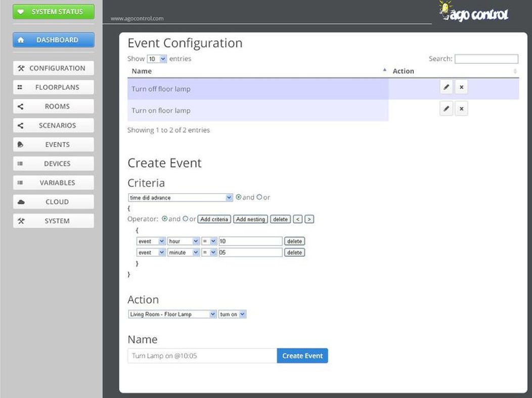This screenshot has width=532, height=398.
Task: Click into the Search input field
Action: pos(486,59)
